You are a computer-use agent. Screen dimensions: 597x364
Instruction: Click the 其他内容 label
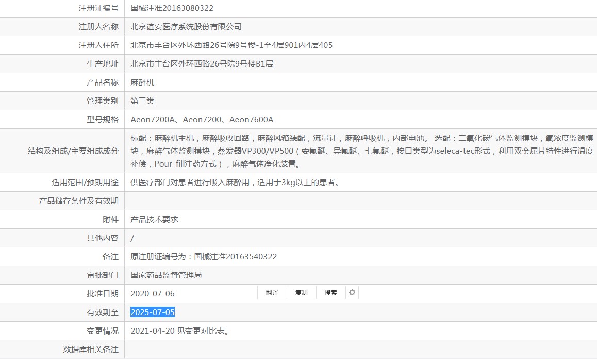pyautogui.click(x=103, y=238)
